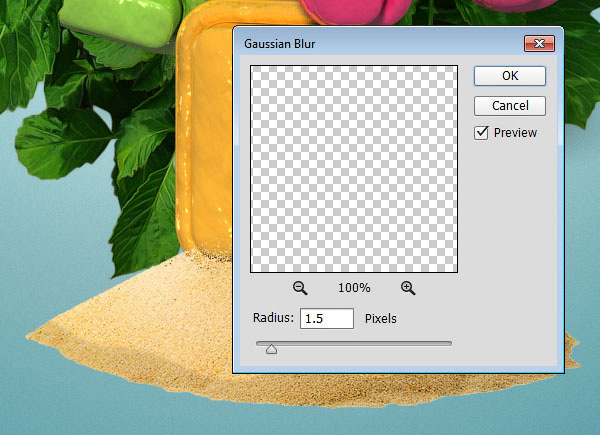Click the checkerboard preview area in the dialog
Screen dimensions: 600x435
[x=354, y=169]
